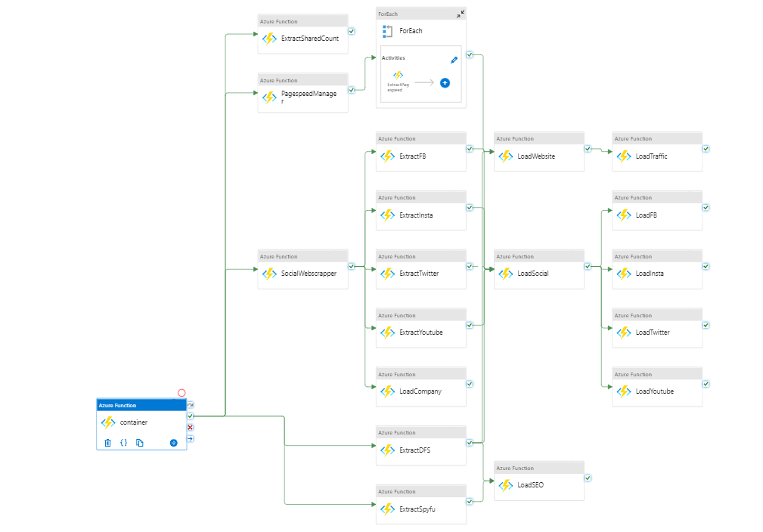
Task: Open the PagespeedManager activity
Action: (x=302, y=97)
